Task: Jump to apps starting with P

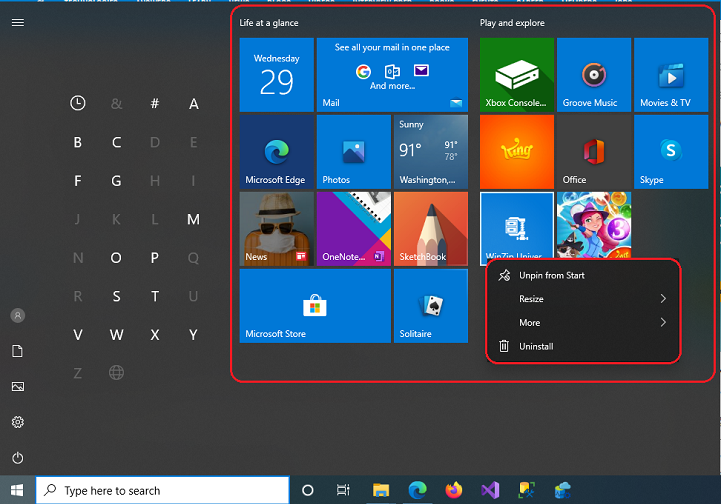Action: pyautogui.click(x=155, y=258)
